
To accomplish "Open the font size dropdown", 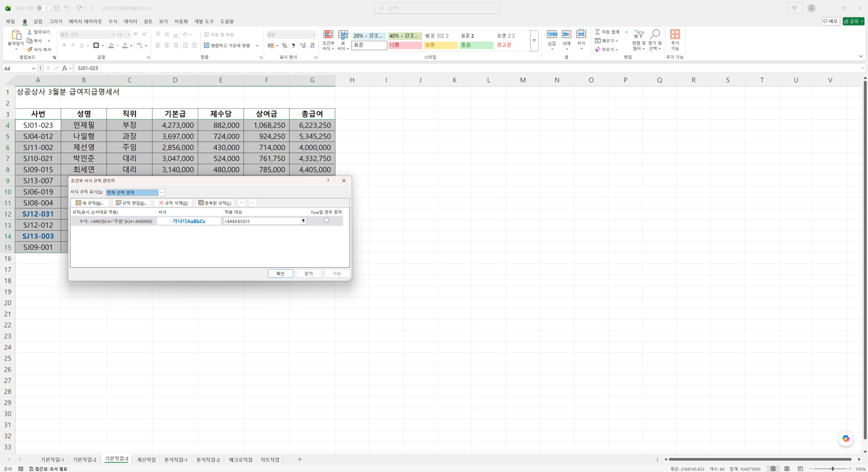I will pyautogui.click(x=129, y=35).
